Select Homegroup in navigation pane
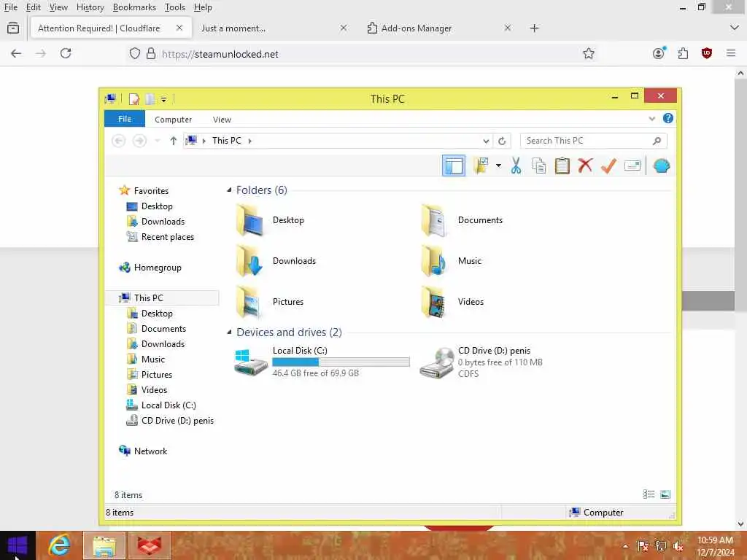 tap(158, 268)
